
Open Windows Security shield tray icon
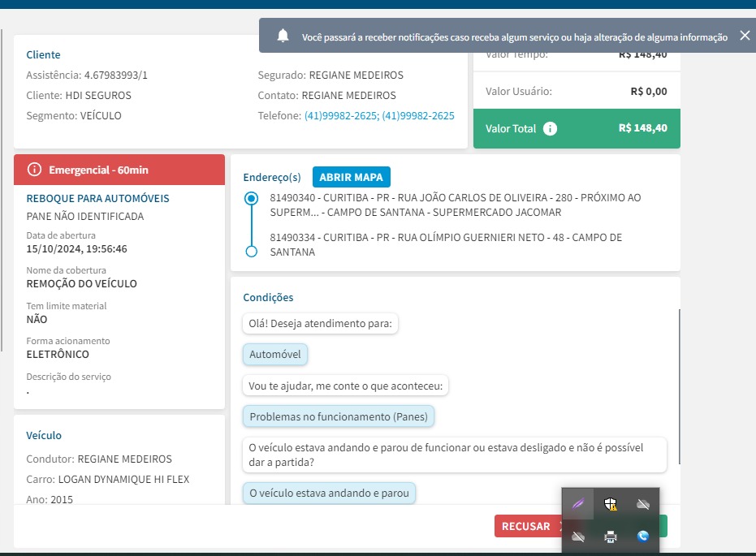(611, 504)
